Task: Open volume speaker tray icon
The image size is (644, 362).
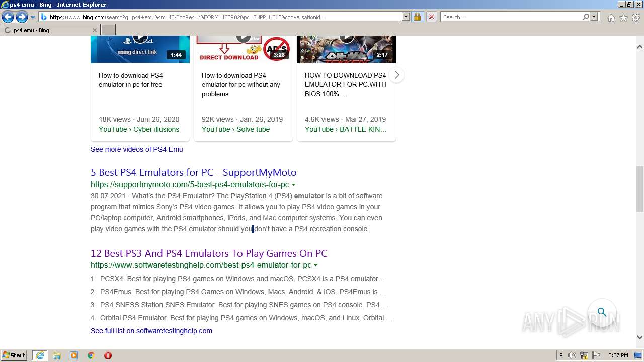Action: pyautogui.click(x=572, y=355)
